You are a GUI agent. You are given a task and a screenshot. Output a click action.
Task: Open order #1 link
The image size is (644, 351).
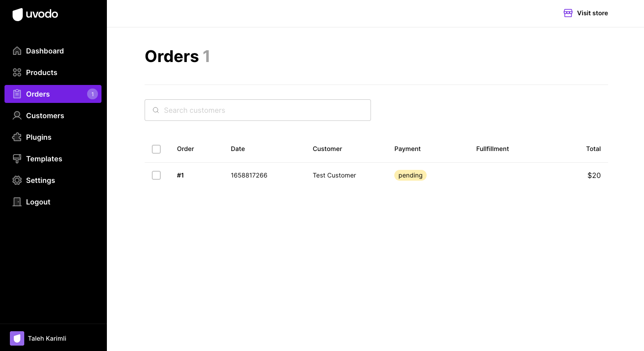181,175
